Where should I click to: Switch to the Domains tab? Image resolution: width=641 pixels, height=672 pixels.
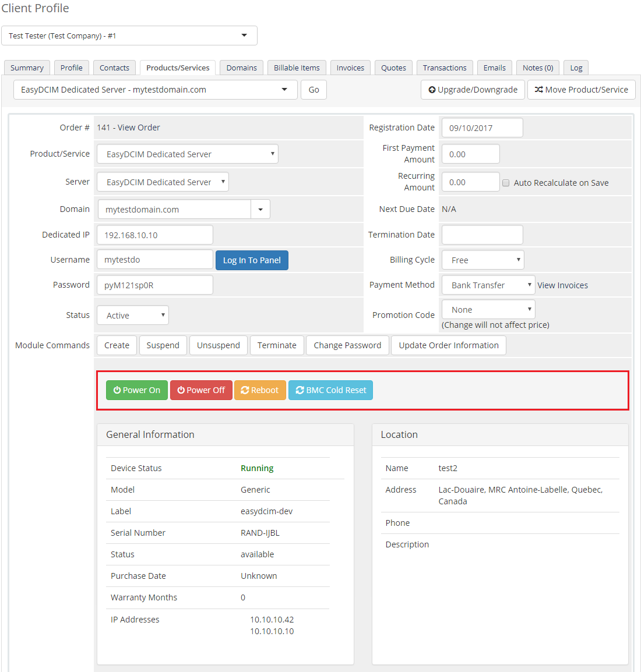point(241,68)
